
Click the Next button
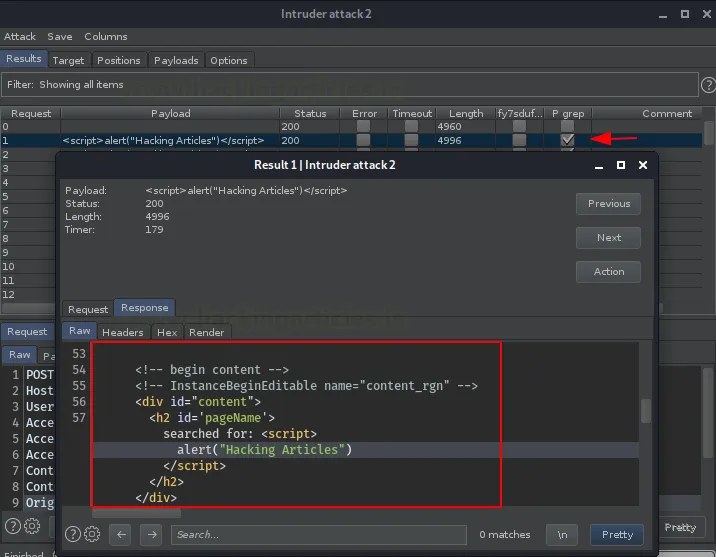pyautogui.click(x=608, y=237)
